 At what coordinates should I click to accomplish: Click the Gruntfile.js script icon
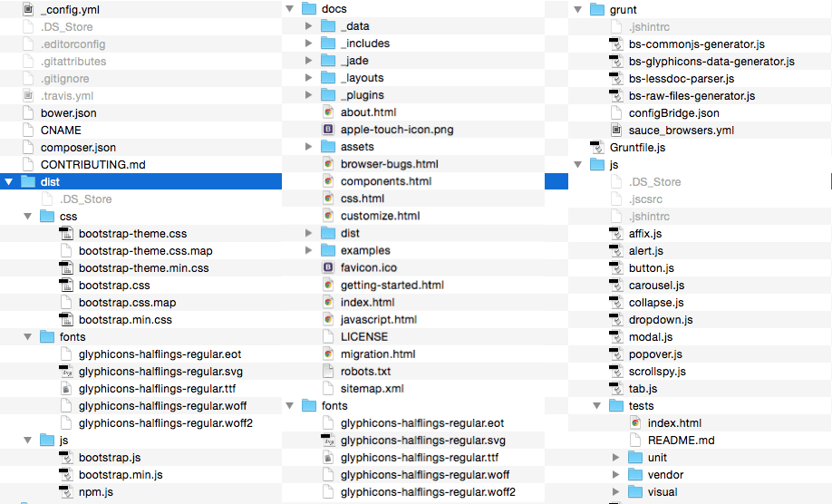coord(597,147)
